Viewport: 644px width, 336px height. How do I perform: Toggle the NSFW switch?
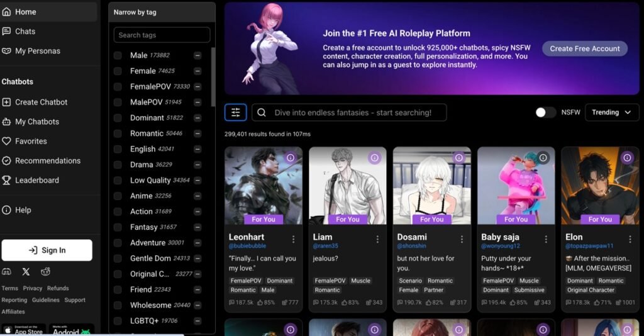pyautogui.click(x=545, y=113)
